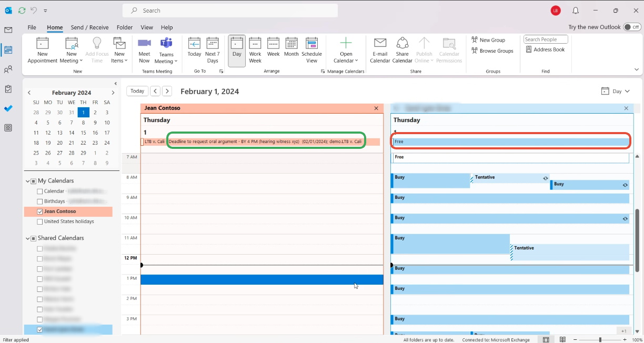Open Deadline to request oral argument event
This screenshot has height=343, width=644.
[266, 142]
